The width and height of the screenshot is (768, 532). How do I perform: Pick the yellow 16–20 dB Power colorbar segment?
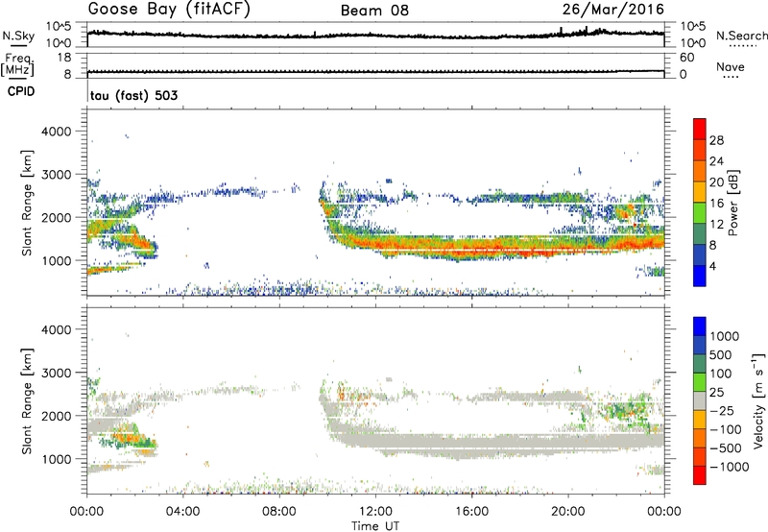tap(700, 192)
